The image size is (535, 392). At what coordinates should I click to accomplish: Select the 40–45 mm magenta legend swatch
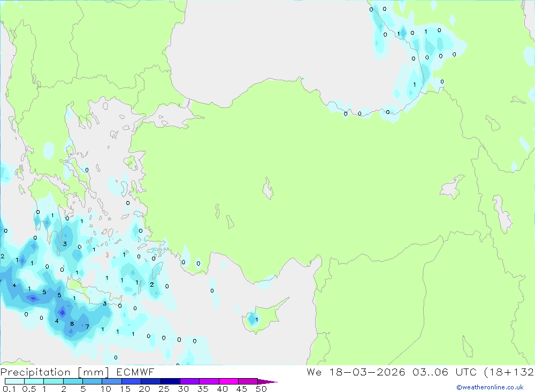click(228, 381)
